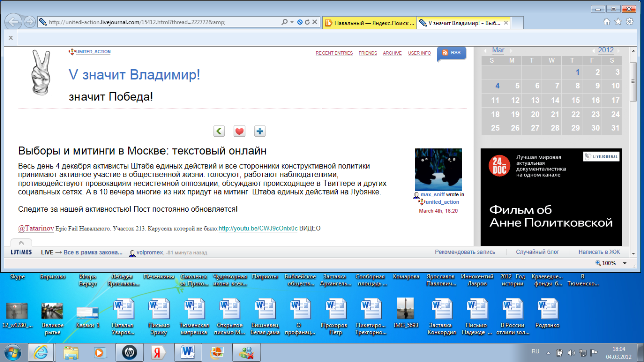Open Windows Media Player taskbar icon

pyautogui.click(x=100, y=352)
